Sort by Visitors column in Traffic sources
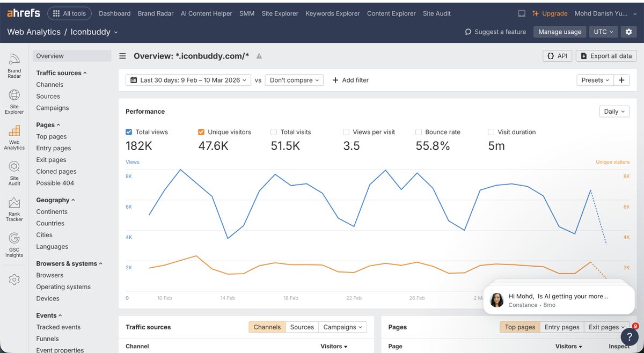Viewport: 644px width, 353px height. pyautogui.click(x=334, y=347)
